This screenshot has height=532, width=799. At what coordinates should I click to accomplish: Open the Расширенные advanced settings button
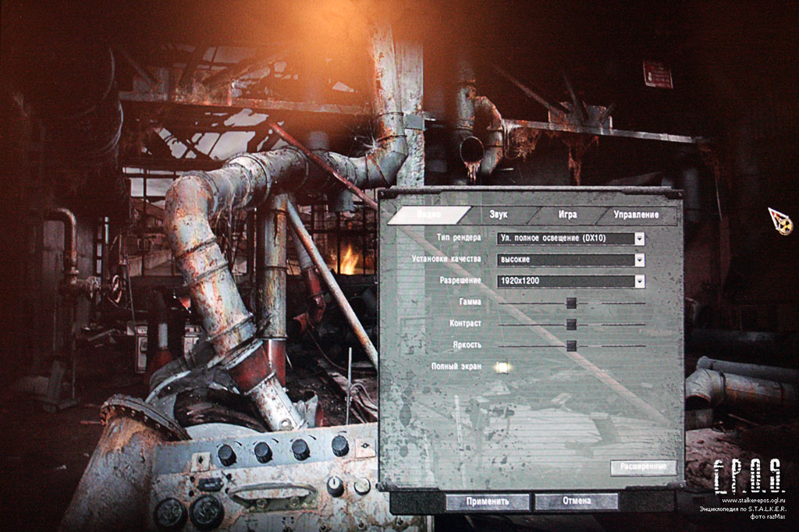643,466
